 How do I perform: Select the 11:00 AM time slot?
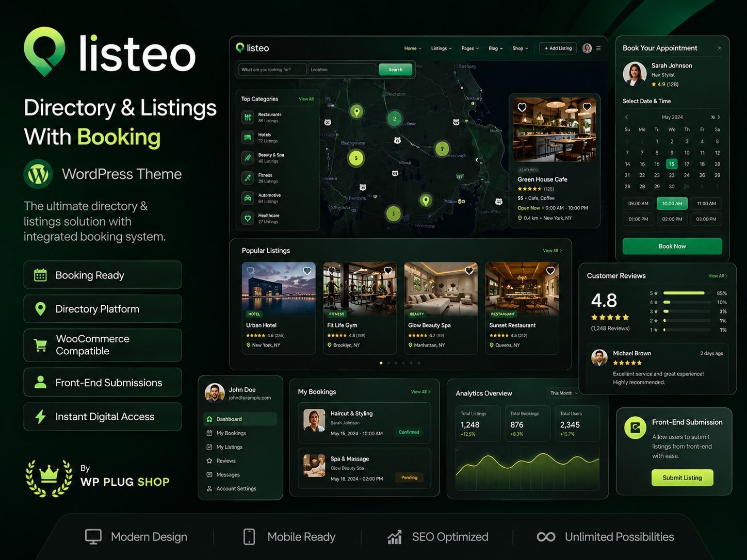pyautogui.click(x=706, y=204)
